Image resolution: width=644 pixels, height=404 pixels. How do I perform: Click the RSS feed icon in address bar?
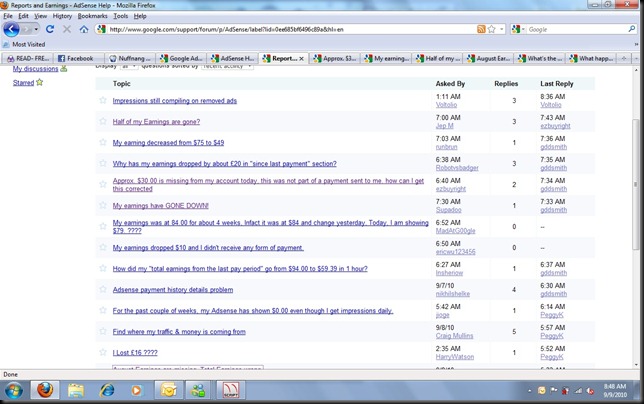pyautogui.click(x=481, y=29)
